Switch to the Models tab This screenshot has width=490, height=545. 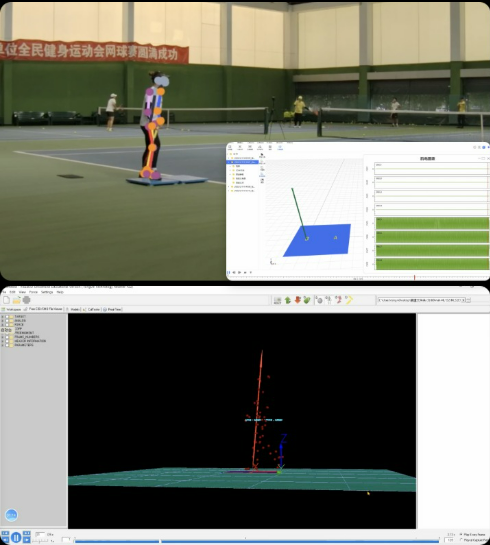pos(73,309)
